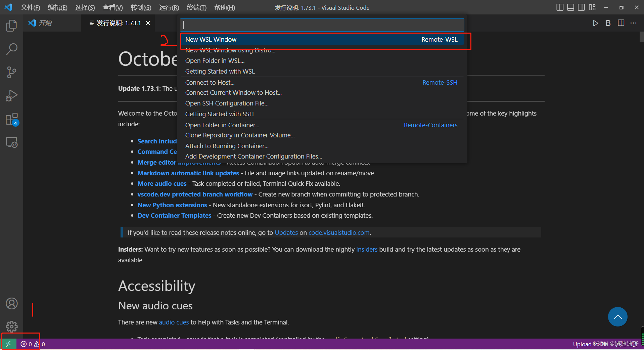Viewport: 644px width, 350px height.
Task: Select Connect to Host...
Action: click(322, 82)
